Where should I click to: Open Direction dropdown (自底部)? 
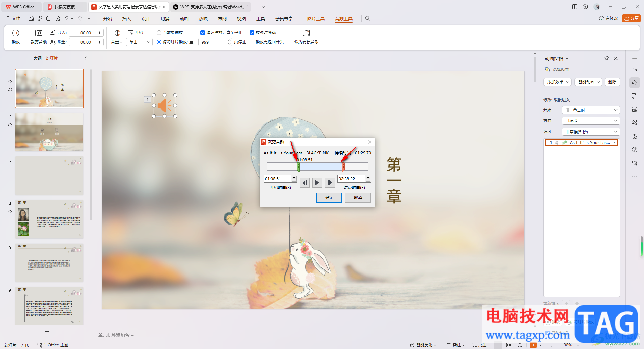point(591,121)
